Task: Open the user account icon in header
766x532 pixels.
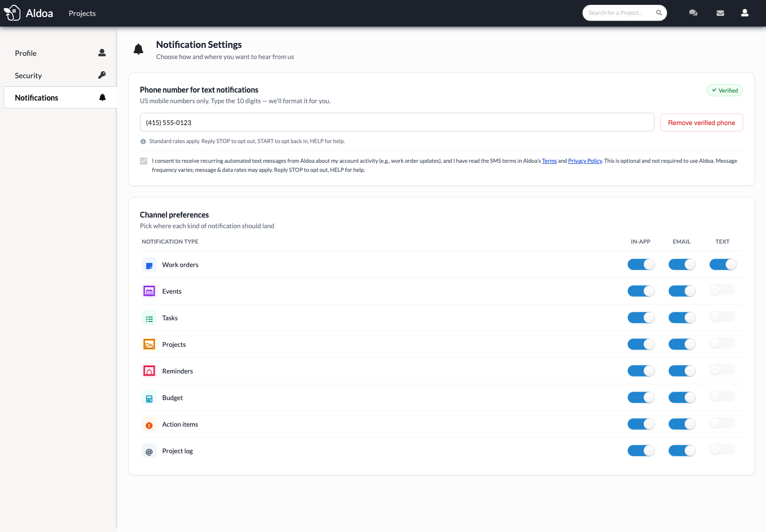Action: (745, 13)
